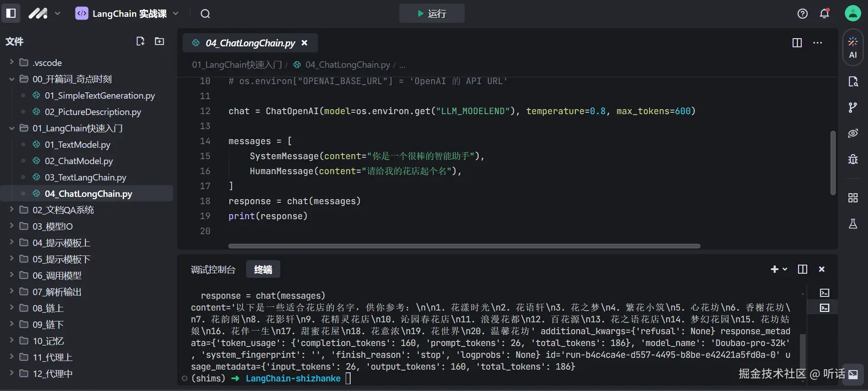The width and height of the screenshot is (868, 391).
Task: Open 02_PictureDescription.py file
Action: point(93,111)
